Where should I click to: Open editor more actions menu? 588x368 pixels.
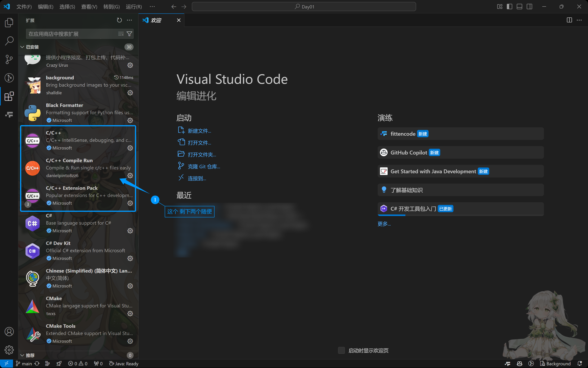579,20
